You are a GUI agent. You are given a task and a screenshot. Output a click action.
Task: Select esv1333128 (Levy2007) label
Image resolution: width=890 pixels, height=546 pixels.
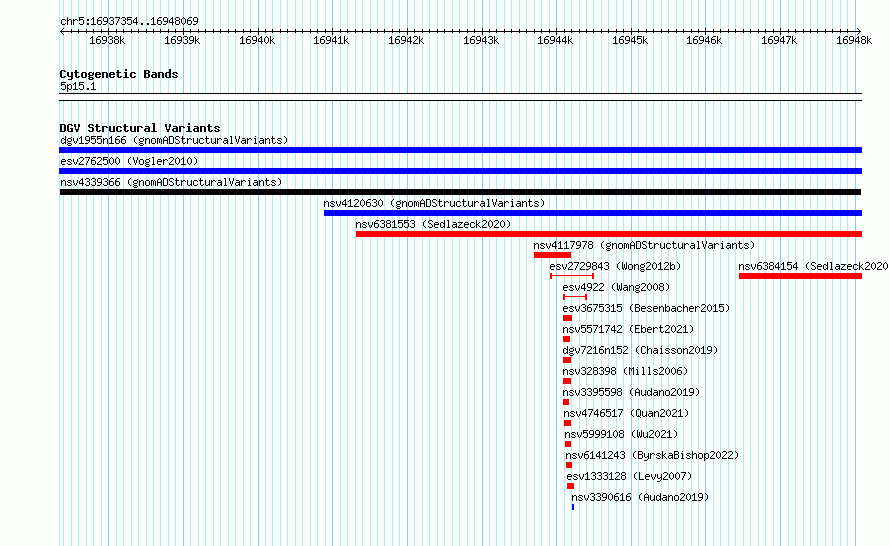[x=629, y=476]
